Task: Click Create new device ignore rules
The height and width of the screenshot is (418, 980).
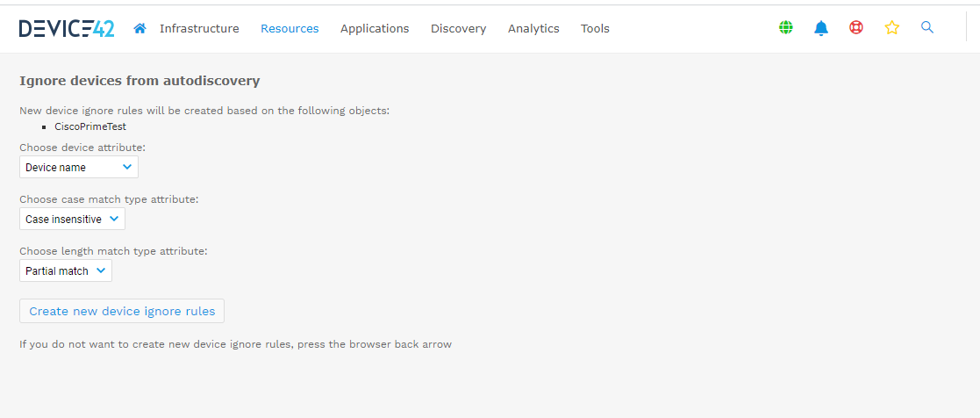Action: [122, 311]
